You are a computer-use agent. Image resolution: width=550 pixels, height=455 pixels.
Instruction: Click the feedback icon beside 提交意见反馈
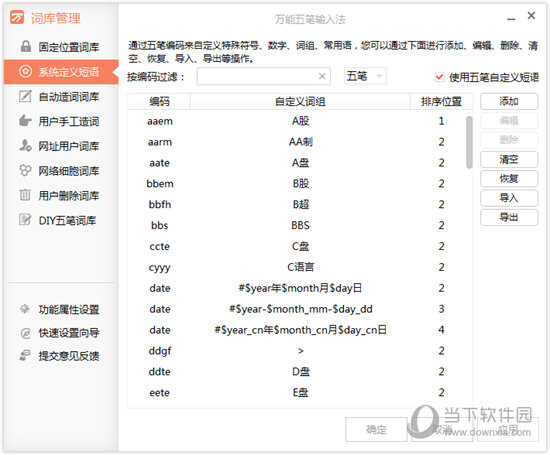coord(25,355)
